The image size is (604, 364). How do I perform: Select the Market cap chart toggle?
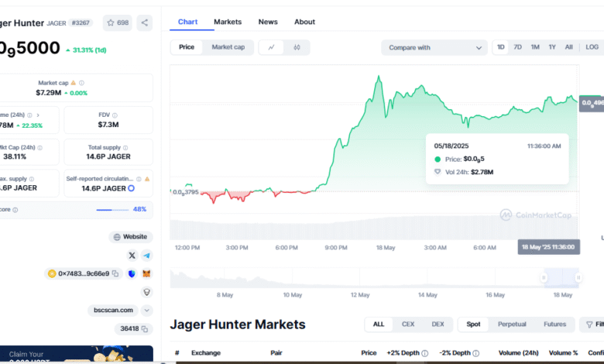228,47
